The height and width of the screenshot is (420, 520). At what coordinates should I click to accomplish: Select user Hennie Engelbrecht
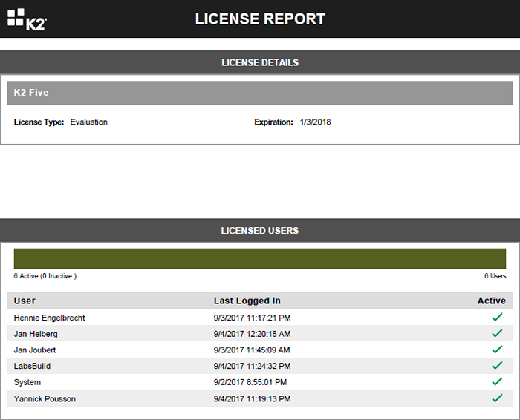click(x=50, y=318)
